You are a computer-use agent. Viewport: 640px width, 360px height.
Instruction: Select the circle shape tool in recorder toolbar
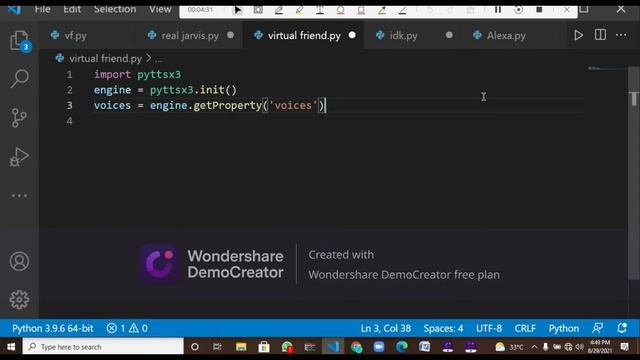[340, 10]
